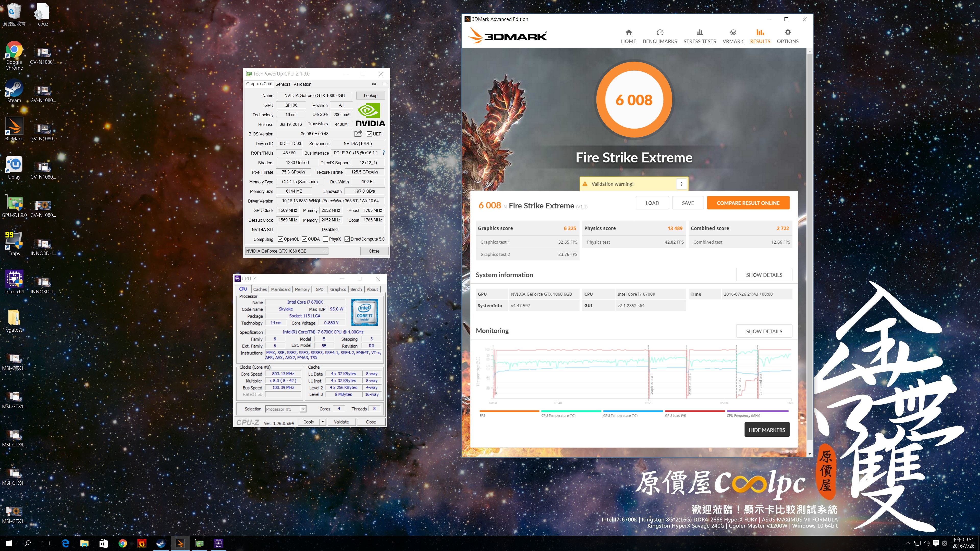Open 3DMark VRMARK section
The image size is (980, 551).
pyautogui.click(x=733, y=36)
